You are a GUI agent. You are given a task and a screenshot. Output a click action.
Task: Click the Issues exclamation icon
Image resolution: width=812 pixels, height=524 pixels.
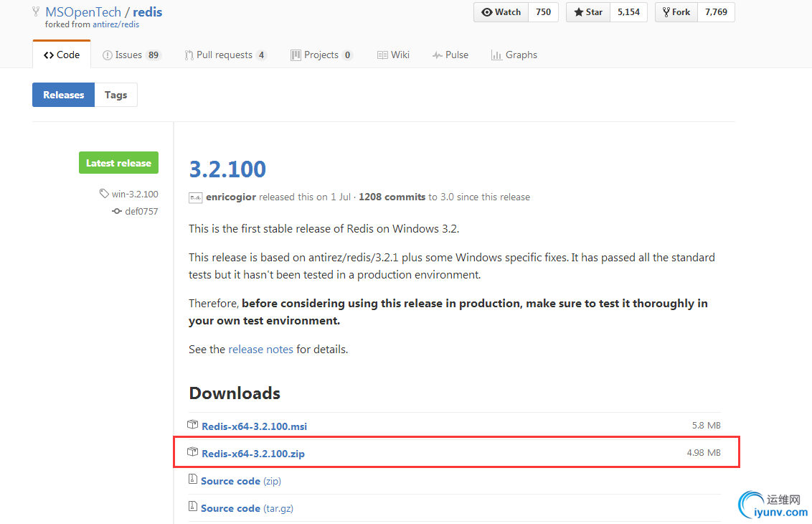tap(107, 55)
